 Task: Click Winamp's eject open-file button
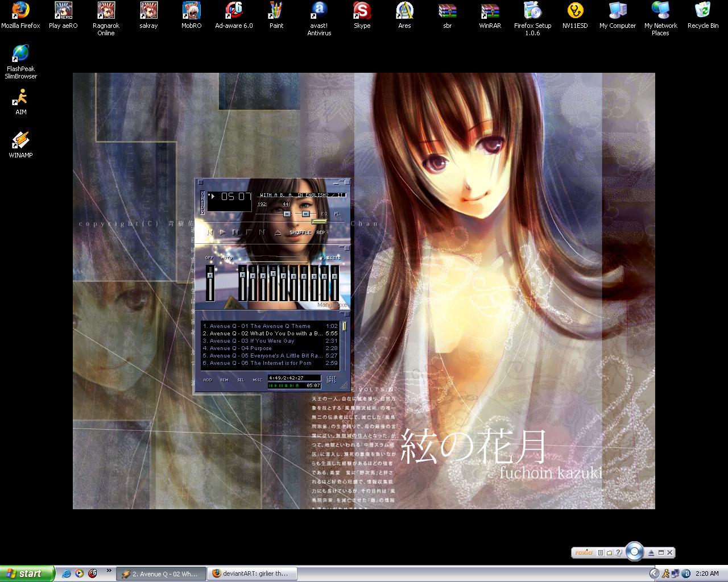[x=278, y=232]
